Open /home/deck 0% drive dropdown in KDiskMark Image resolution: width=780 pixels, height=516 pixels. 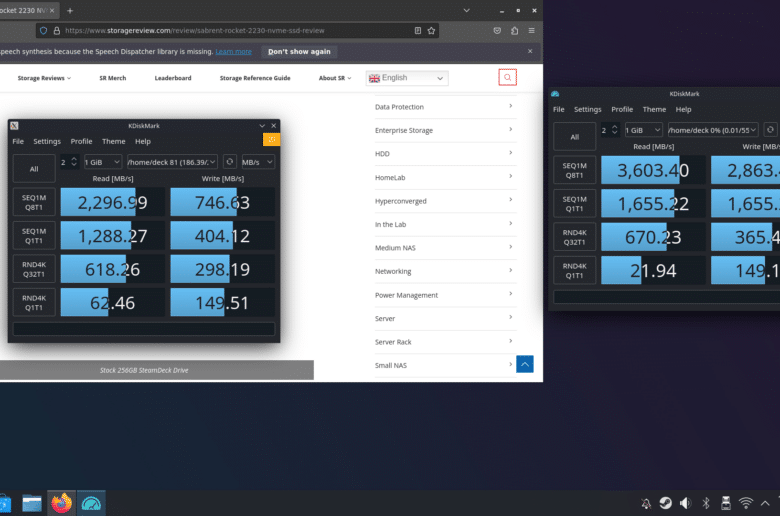[713, 130]
